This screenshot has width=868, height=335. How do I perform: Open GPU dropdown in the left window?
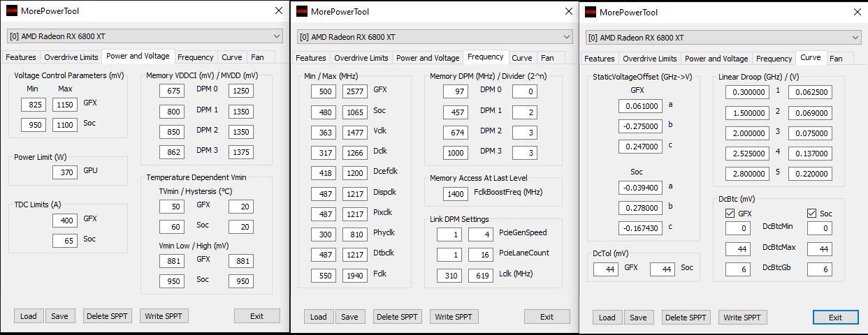pos(144,36)
